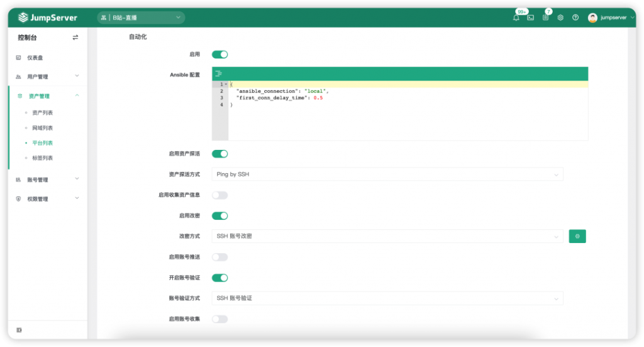Open 网域列表 submenu item
The height and width of the screenshot is (347, 644).
click(x=42, y=128)
